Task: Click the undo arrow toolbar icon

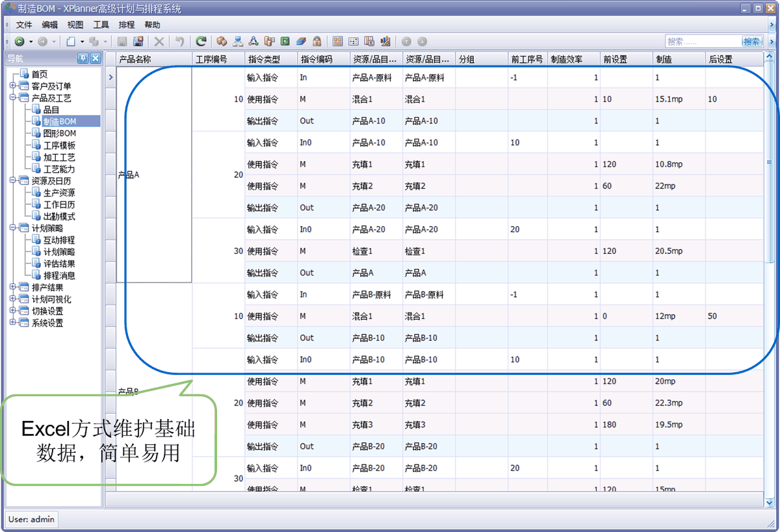Action: point(179,42)
